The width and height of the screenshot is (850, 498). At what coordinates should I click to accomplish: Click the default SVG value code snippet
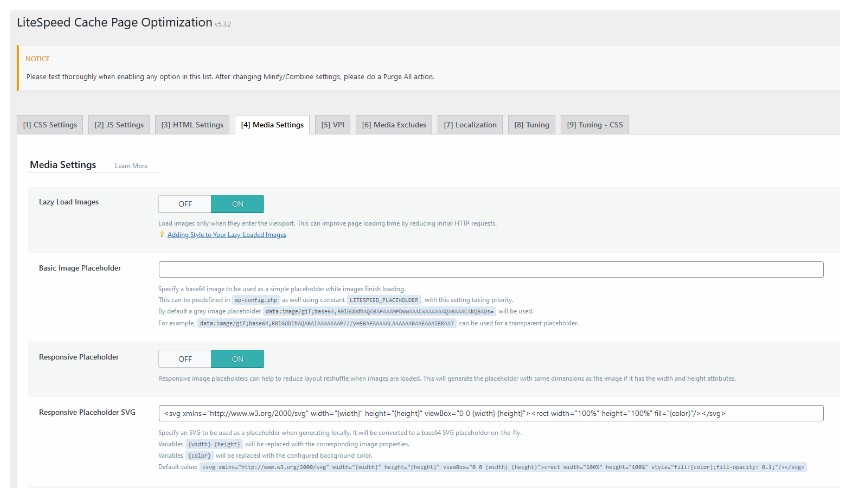tap(503, 467)
